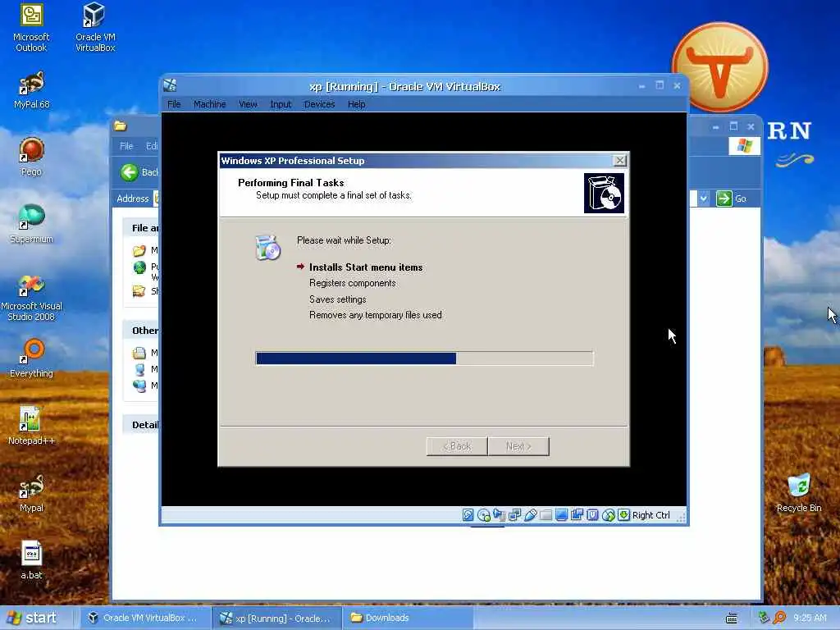Image resolution: width=840 pixels, height=630 pixels.
Task: Click the on-screen keyboard tray icon
Action: coord(731,618)
